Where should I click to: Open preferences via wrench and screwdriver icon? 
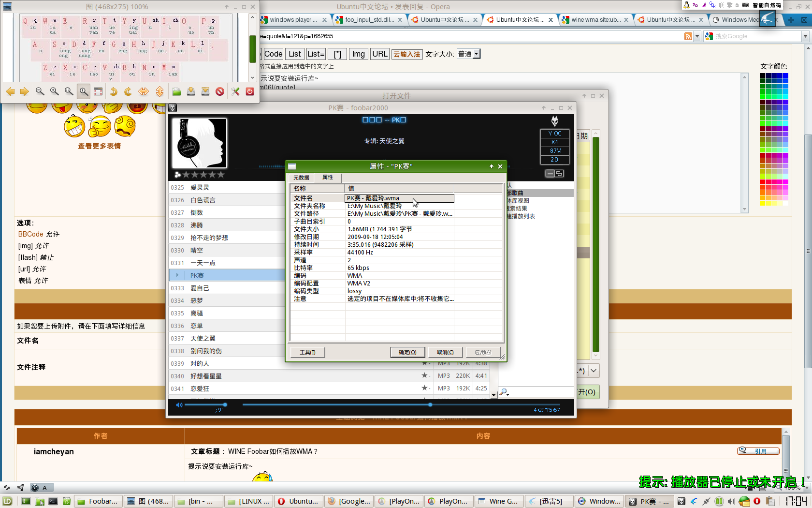tap(235, 91)
